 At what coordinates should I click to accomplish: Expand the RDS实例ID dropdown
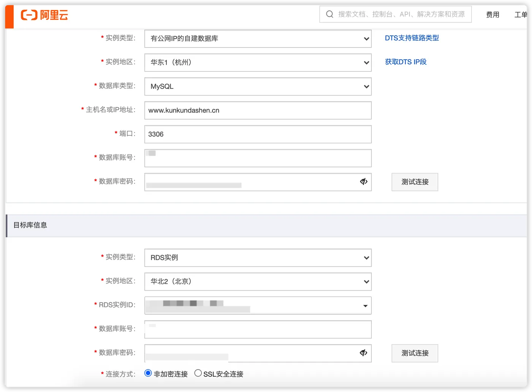click(258, 306)
